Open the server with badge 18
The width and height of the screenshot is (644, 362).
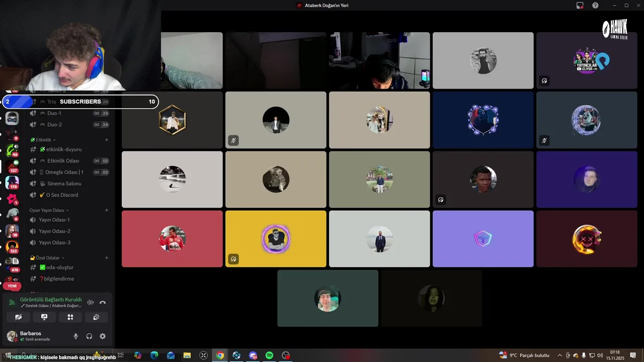(12, 231)
